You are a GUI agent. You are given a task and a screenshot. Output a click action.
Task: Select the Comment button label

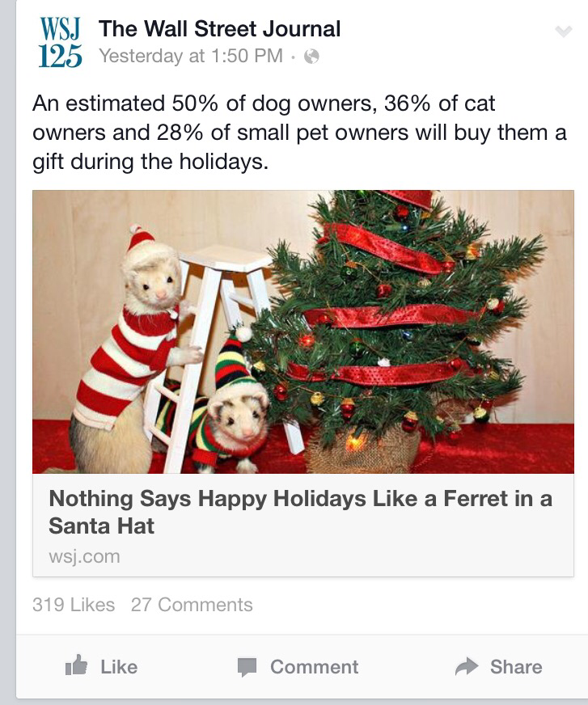point(314,667)
